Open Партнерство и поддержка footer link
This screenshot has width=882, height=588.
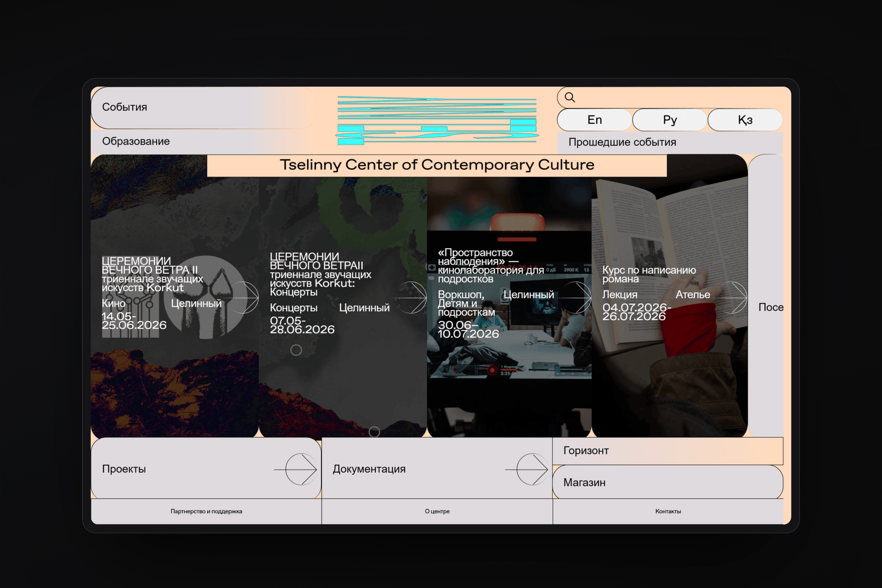[x=206, y=511]
